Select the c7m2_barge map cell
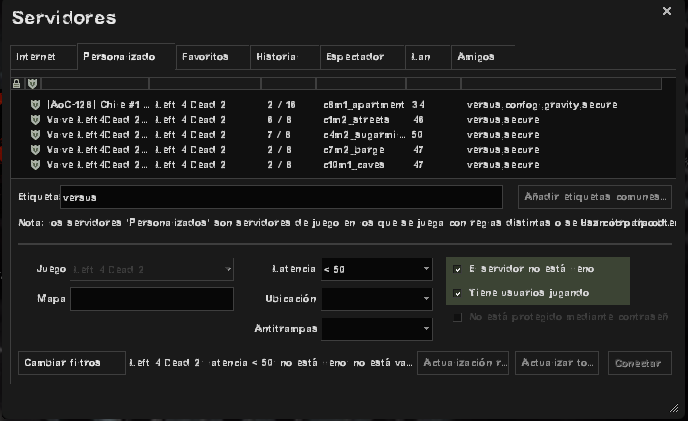This screenshot has height=421, width=688. 354,150
